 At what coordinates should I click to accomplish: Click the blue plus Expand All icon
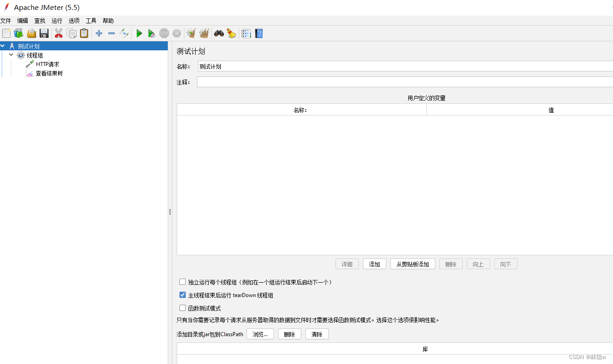point(99,33)
